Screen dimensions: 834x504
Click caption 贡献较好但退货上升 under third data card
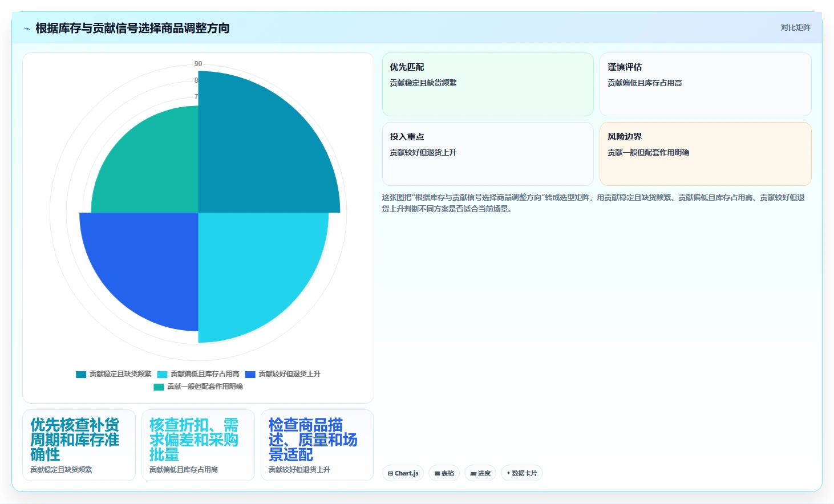[x=299, y=470]
